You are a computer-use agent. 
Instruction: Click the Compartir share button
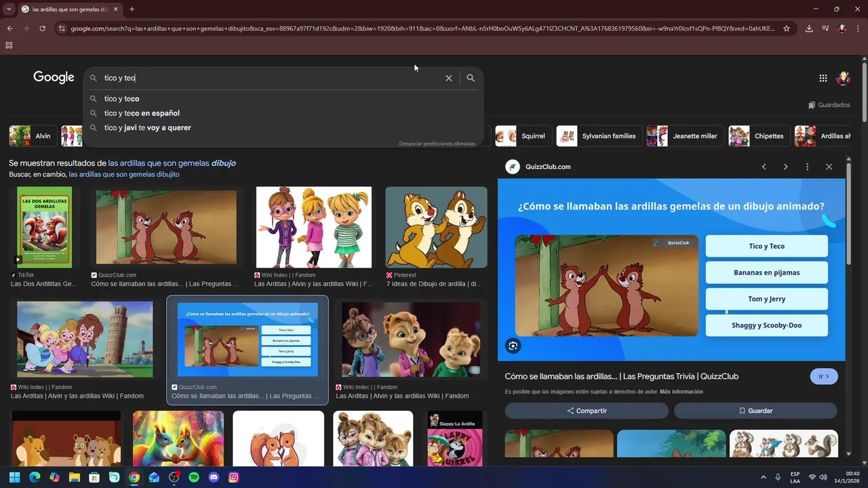coord(587,411)
